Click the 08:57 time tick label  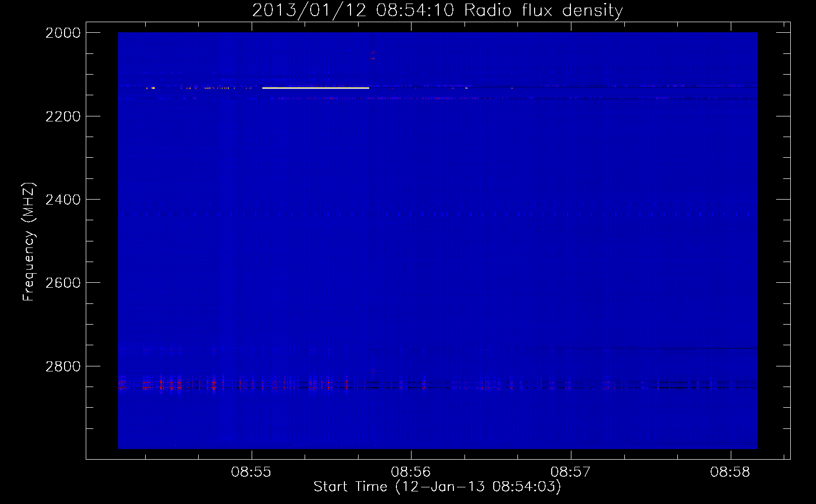click(x=570, y=472)
